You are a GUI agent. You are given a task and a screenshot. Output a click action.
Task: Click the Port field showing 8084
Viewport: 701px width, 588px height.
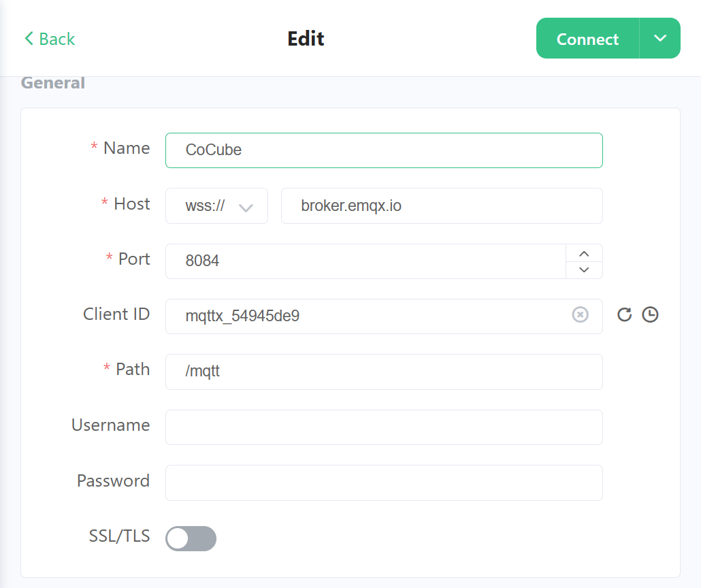tap(365, 261)
